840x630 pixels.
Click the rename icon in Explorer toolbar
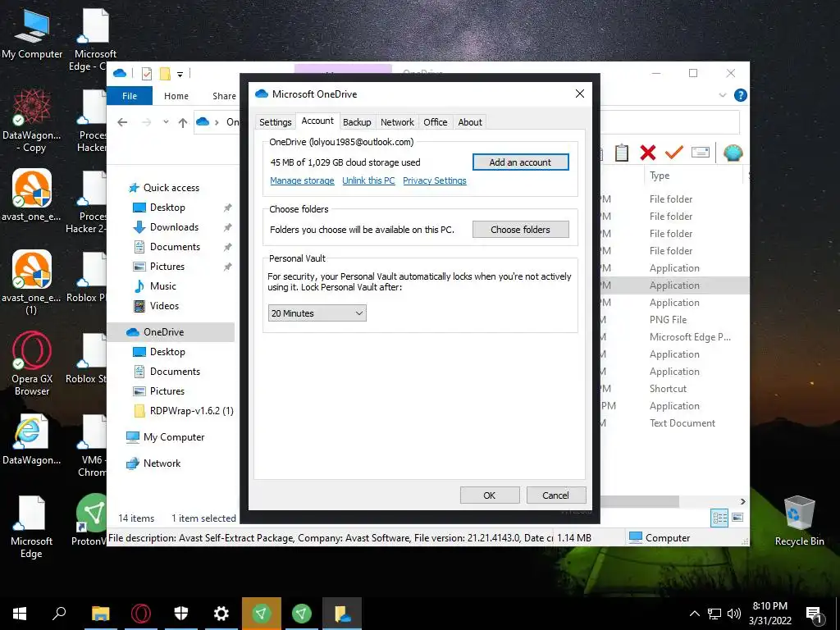click(x=701, y=153)
